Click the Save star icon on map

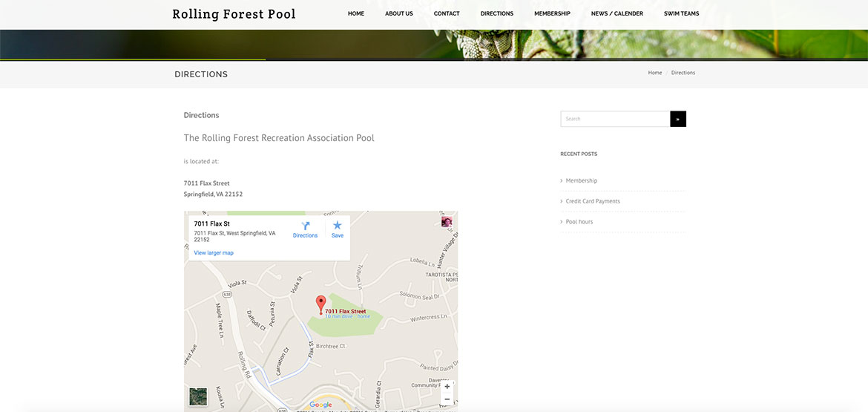(x=337, y=225)
